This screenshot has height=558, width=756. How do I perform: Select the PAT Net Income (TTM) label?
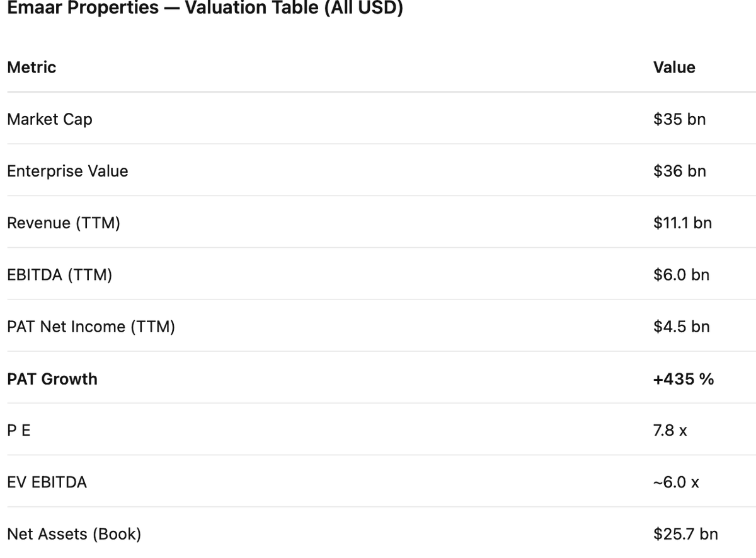click(x=91, y=327)
